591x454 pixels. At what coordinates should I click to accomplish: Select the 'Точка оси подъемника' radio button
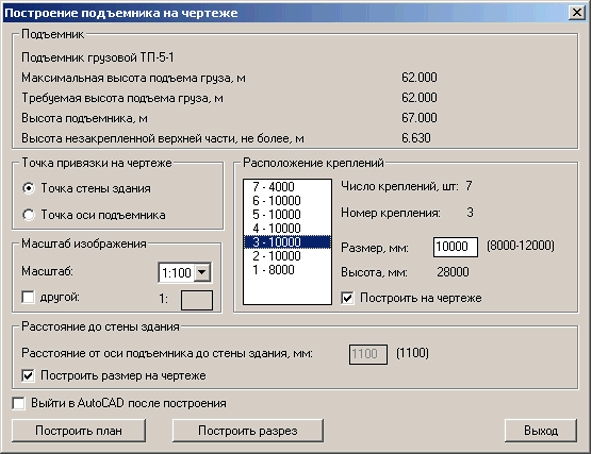[x=29, y=215]
